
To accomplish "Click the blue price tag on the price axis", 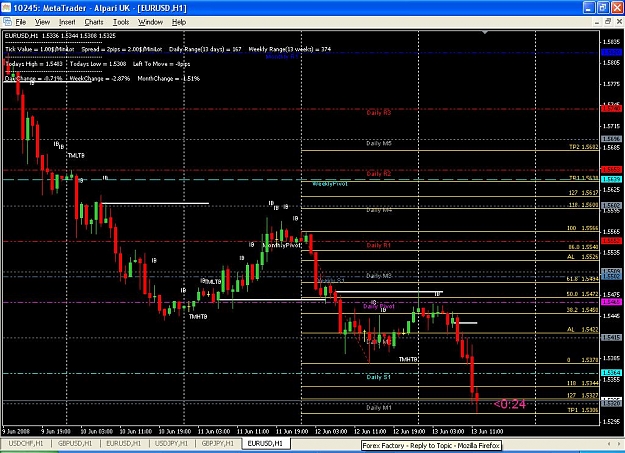I will (611, 52).
